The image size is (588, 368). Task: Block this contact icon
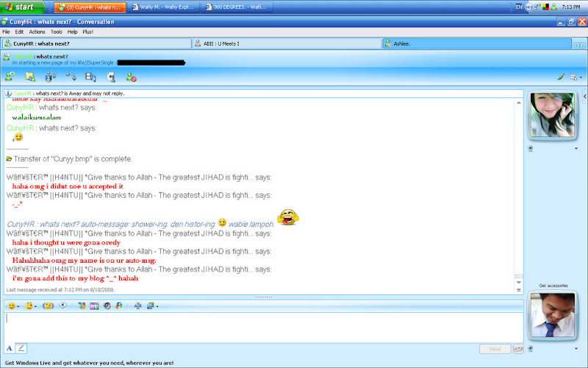(131, 77)
